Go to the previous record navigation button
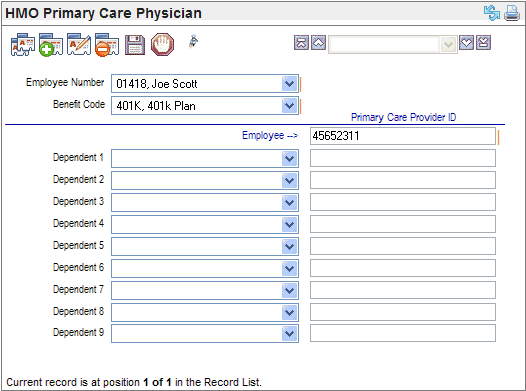526x391 pixels. click(x=318, y=43)
